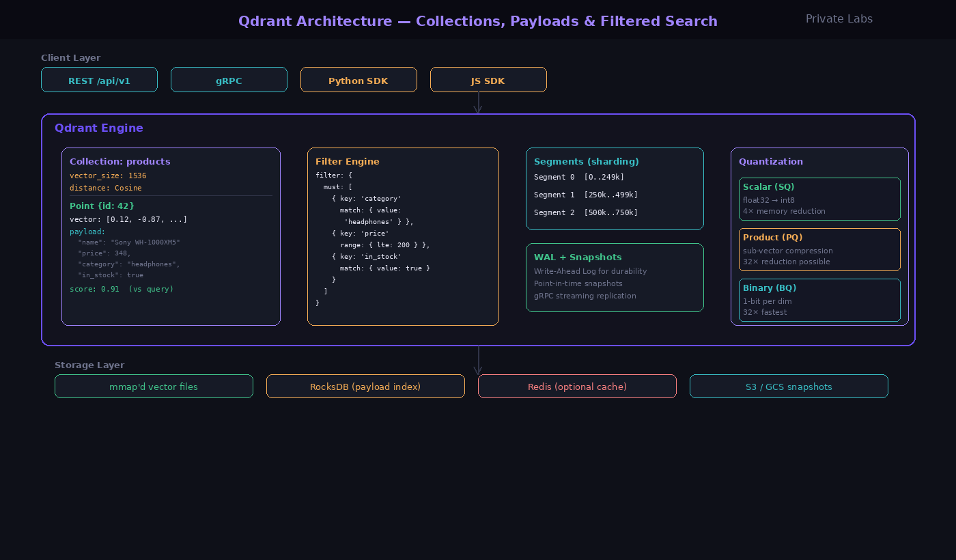Click the Private Labs label
Image resolution: width=956 pixels, height=560 pixels.
click(839, 19)
